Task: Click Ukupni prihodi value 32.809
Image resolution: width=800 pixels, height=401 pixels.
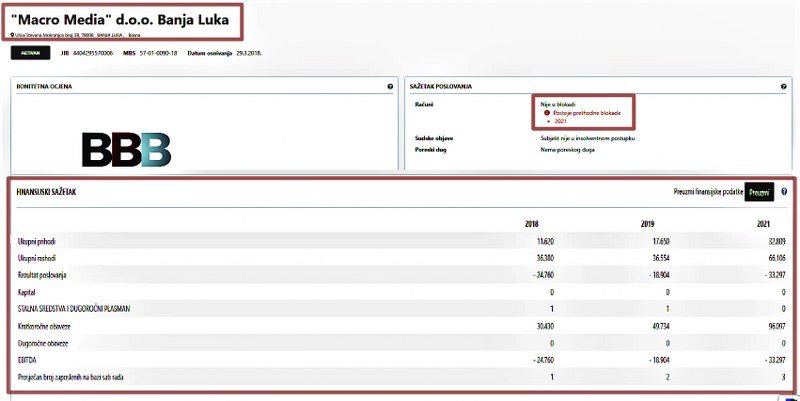Action: [x=777, y=241]
